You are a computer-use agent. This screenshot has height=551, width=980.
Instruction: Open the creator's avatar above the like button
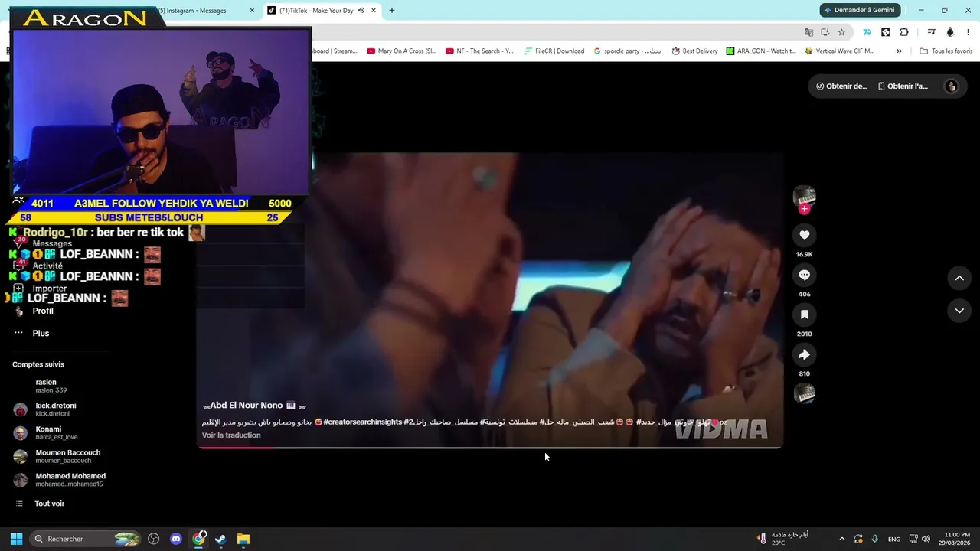tap(804, 196)
